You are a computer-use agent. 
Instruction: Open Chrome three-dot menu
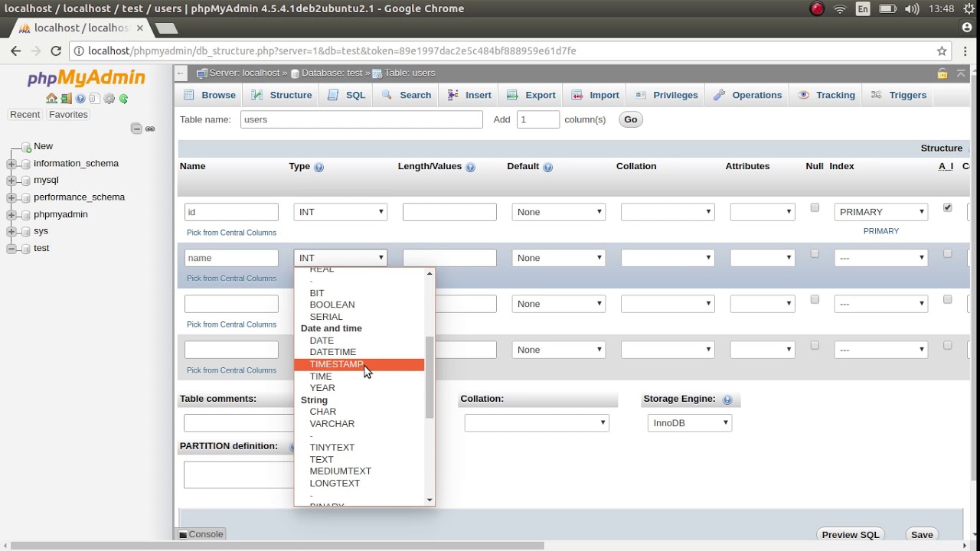(966, 51)
